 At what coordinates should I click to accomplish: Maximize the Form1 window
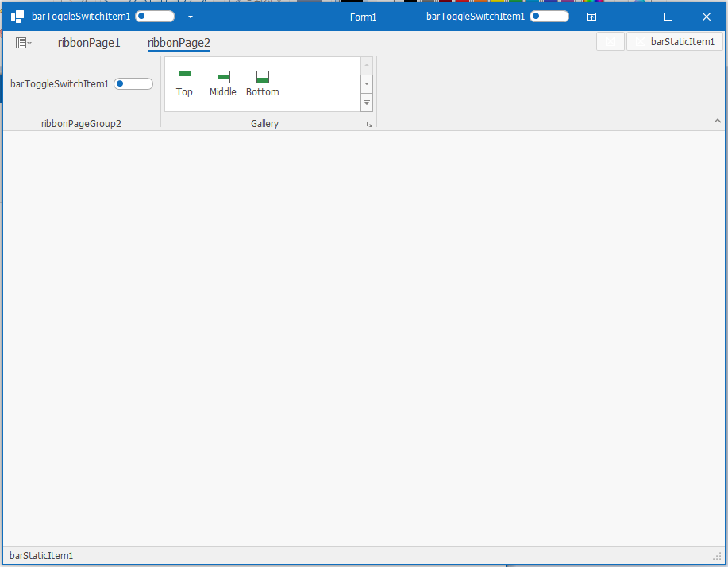coord(668,17)
